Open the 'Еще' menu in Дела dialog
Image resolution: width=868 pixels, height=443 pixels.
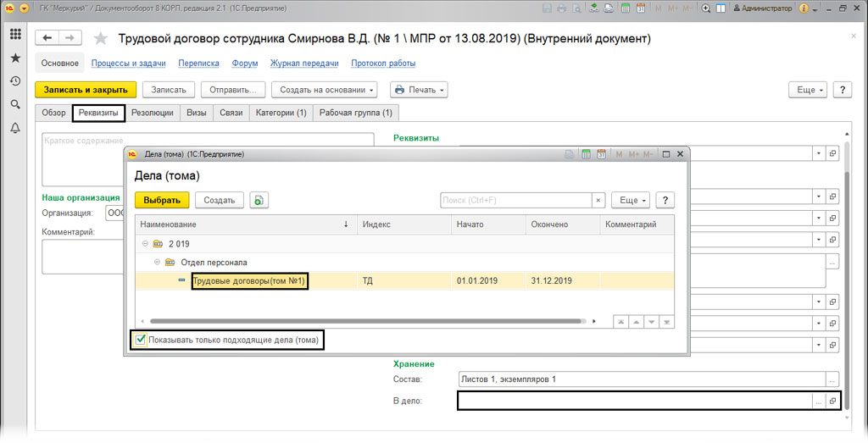pos(630,200)
